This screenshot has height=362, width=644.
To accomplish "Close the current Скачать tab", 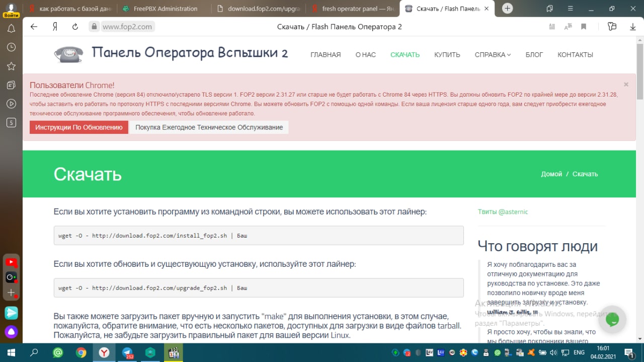I will point(486,9).
